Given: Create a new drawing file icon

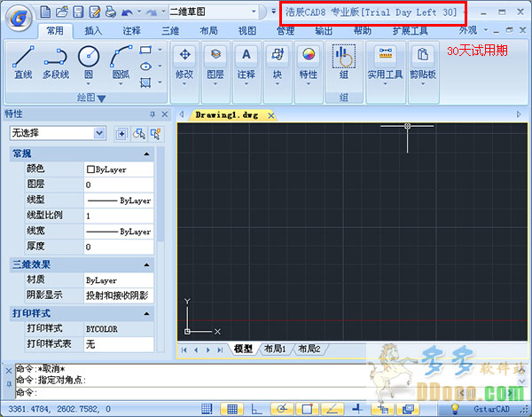Looking at the screenshot, I should coord(45,12).
